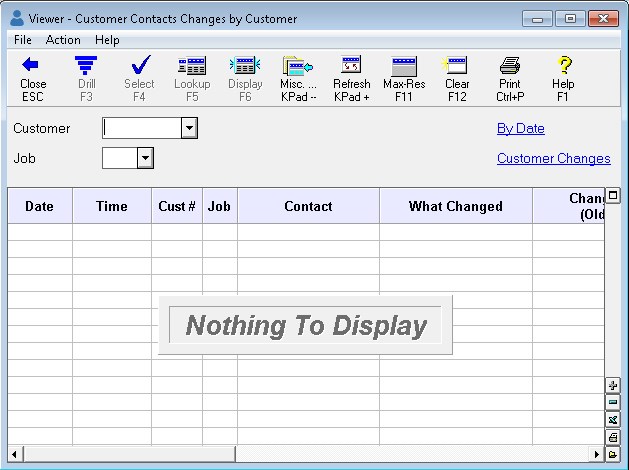Toggle the square box at the grid's top-right corner
Viewport: 629px width, 470px height.
point(613,196)
